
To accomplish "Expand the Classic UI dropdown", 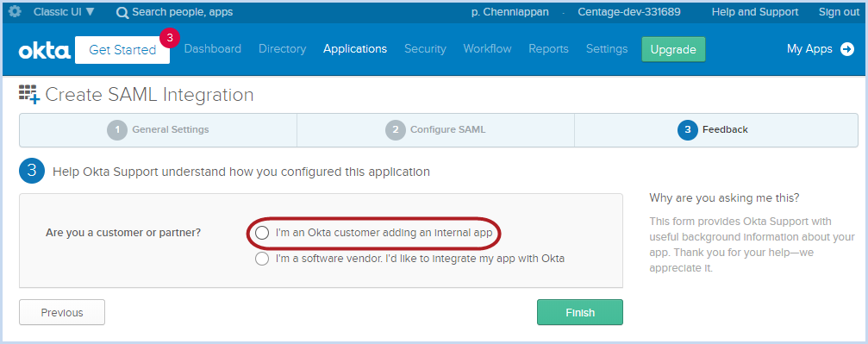I will point(64,11).
